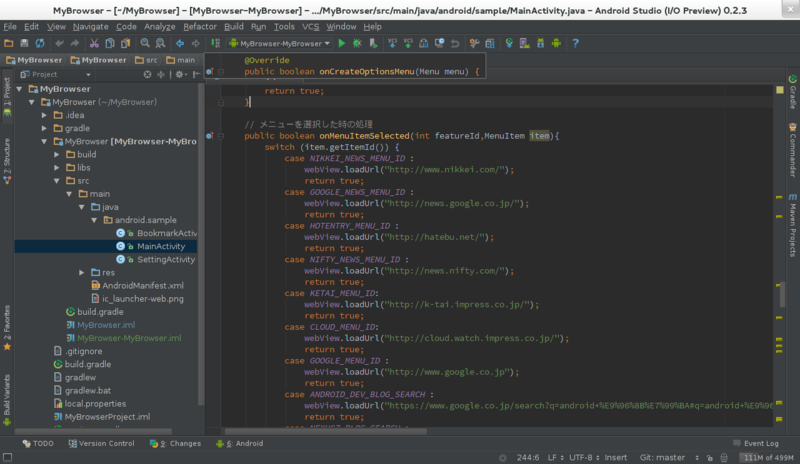
Task: Click the Forward navigation arrow
Action: [x=195, y=43]
